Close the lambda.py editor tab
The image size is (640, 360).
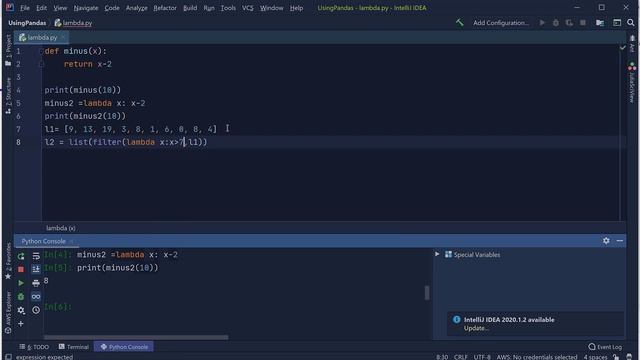click(x=63, y=38)
